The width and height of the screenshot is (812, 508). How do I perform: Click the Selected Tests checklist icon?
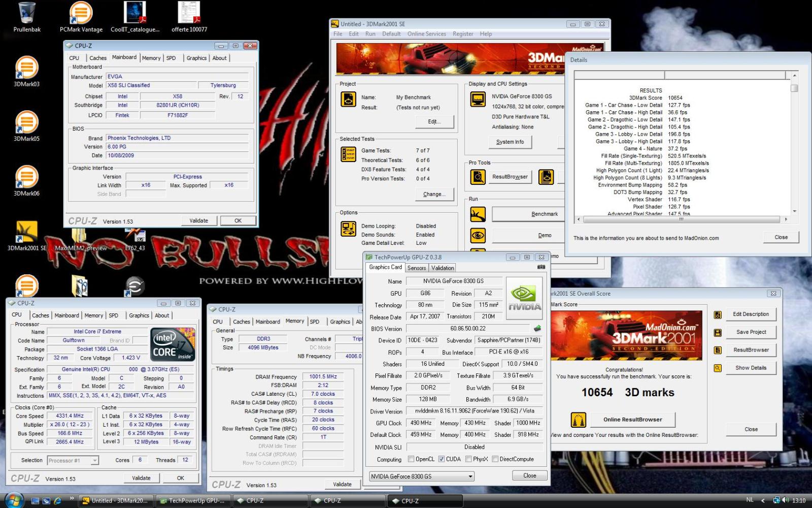tap(348, 154)
